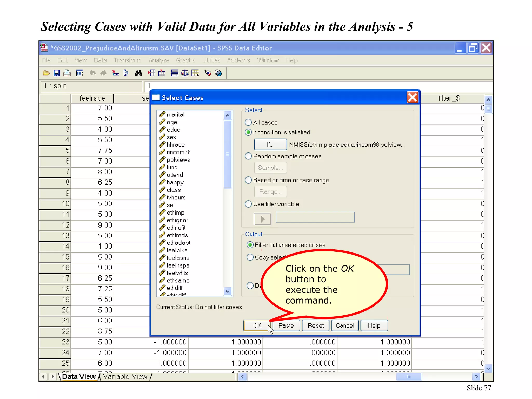Screen dimensions: 532x399
Task: Click the Help button in dialog
Action: (x=374, y=325)
